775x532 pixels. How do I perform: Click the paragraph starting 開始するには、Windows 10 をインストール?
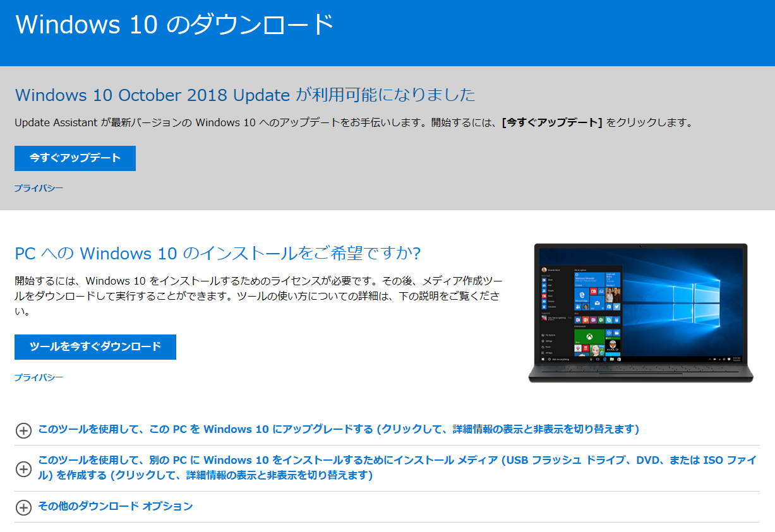tap(259, 295)
